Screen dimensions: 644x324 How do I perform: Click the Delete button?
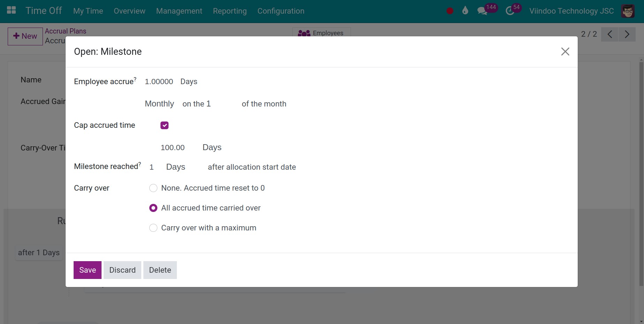pos(160,270)
